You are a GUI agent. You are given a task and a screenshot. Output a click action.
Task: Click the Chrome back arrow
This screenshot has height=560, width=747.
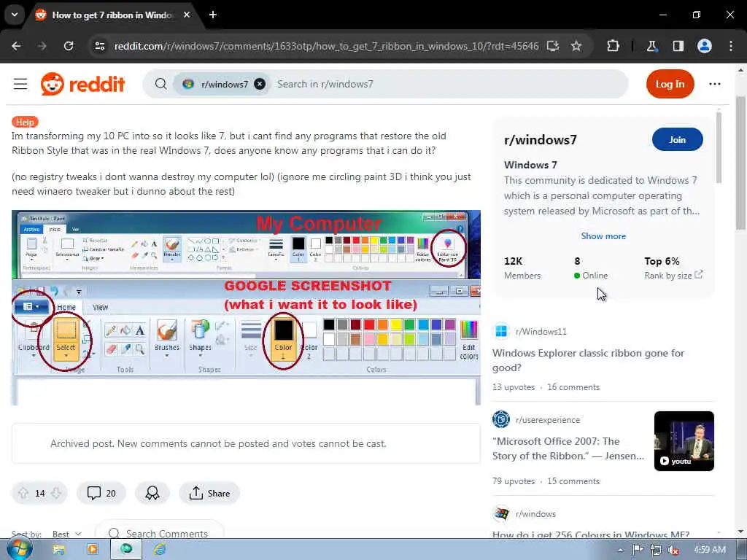(x=16, y=46)
